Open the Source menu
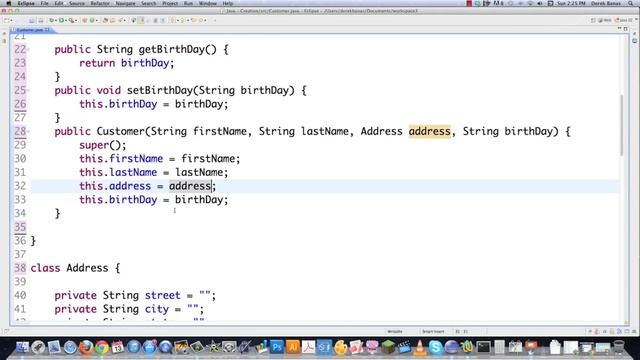 (77, 3)
